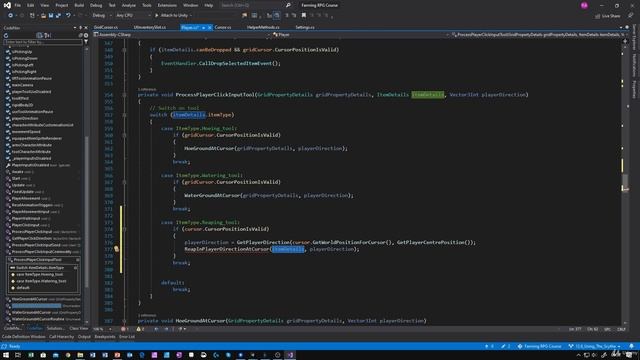Toggle pin on the Player.cs tab

click(203, 28)
